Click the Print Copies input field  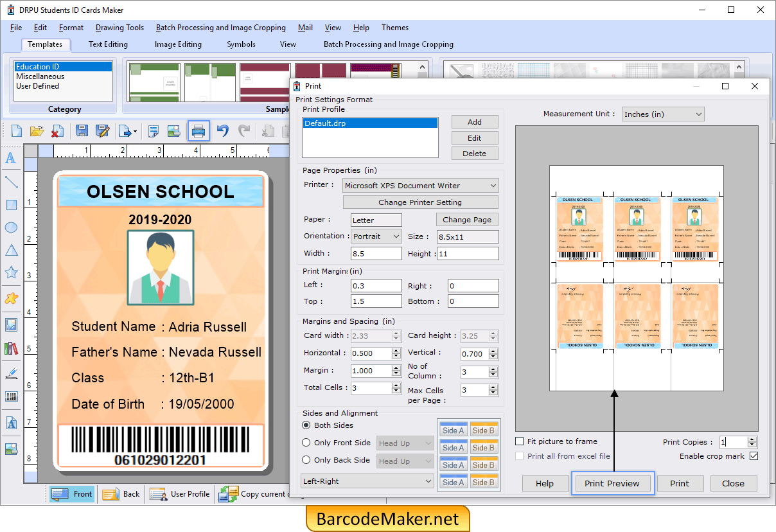734,442
